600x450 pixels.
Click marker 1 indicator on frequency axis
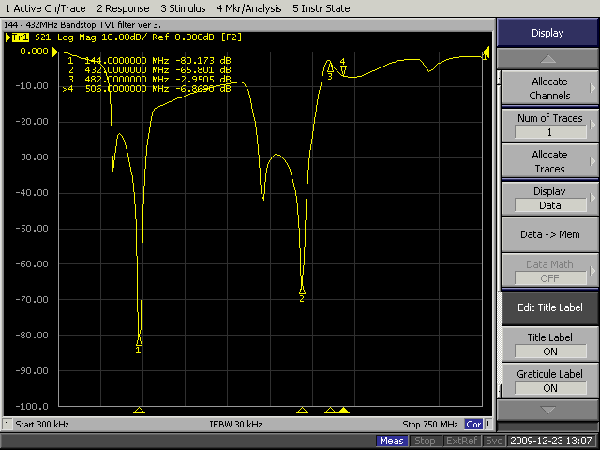[x=139, y=410]
